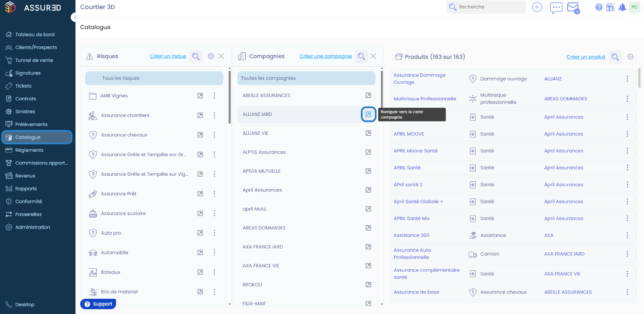Viewport: 644px width, 314px height.
Task: Open April Santé Globale + product
Action: coord(418,201)
